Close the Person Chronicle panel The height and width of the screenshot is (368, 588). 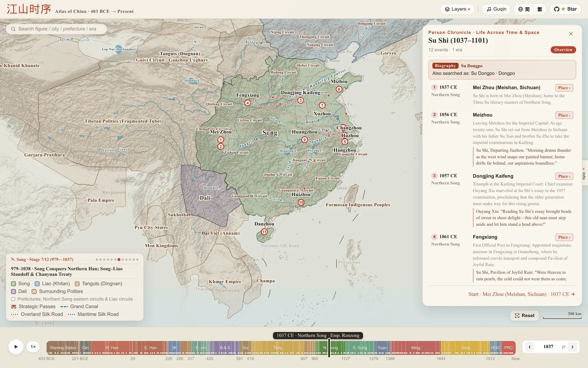click(x=571, y=34)
